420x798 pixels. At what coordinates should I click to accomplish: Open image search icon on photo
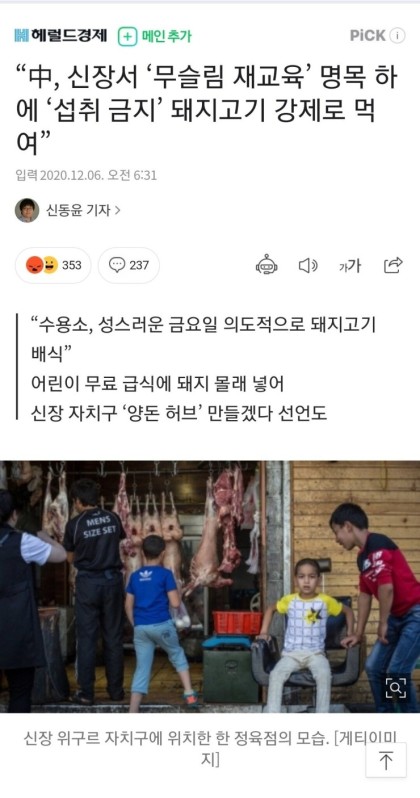pyautogui.click(x=395, y=688)
